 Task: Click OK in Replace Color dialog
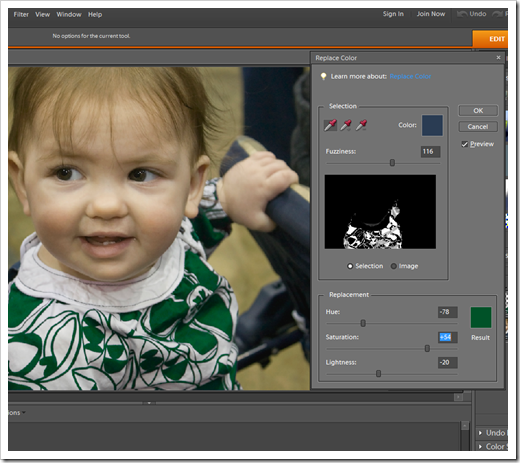pos(478,111)
